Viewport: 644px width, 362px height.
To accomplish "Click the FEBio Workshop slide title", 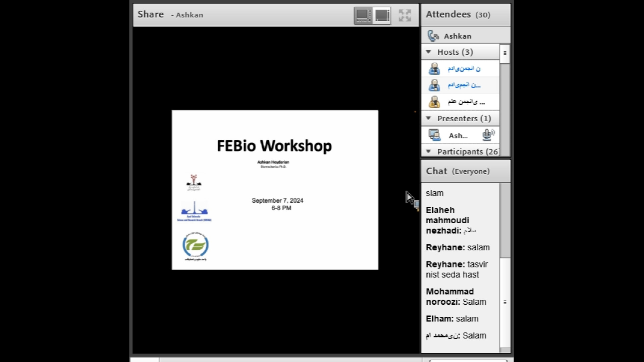I will point(274,146).
